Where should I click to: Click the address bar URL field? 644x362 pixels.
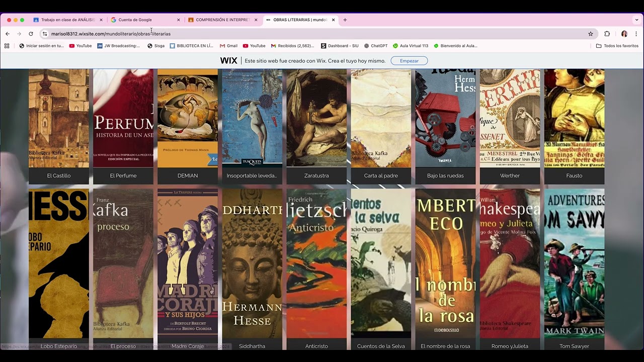coord(317,34)
